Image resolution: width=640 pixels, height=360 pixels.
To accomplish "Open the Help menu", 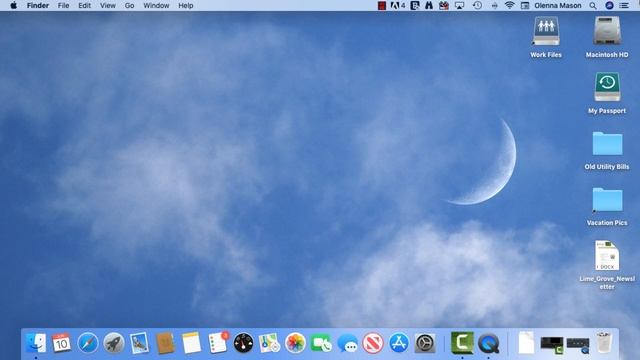I will pos(186,6).
